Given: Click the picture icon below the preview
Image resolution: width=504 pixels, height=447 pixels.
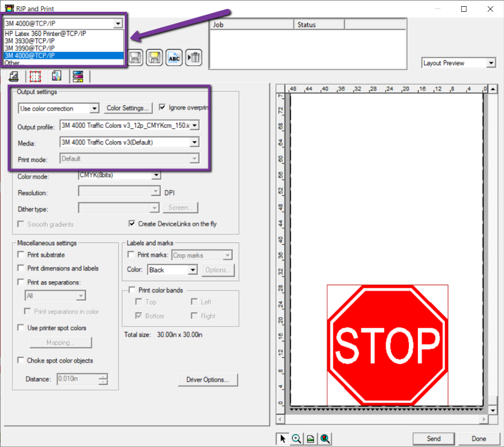Looking at the screenshot, I should [310, 439].
